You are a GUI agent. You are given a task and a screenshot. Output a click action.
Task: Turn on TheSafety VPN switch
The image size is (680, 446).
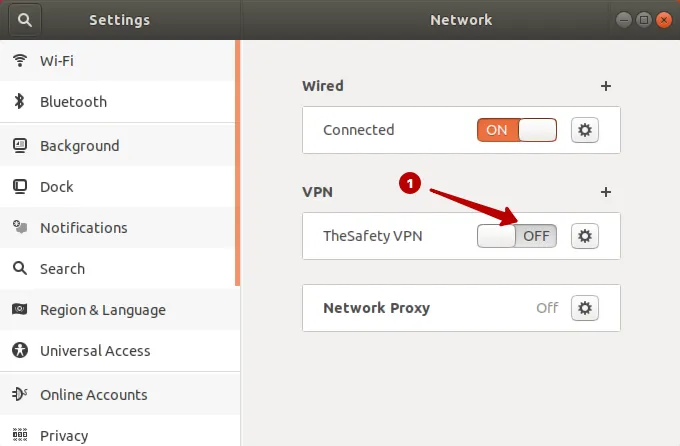click(517, 236)
